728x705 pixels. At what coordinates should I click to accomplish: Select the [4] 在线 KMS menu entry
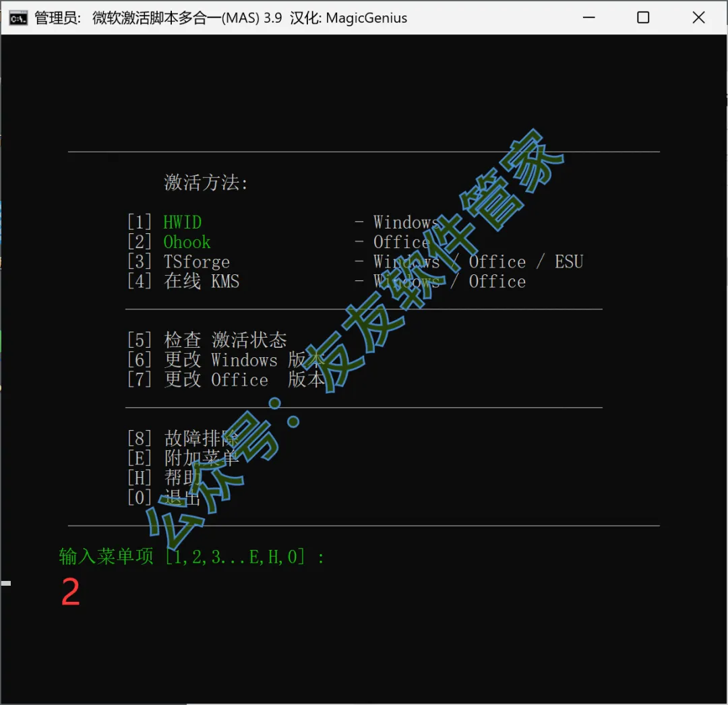[183, 281]
